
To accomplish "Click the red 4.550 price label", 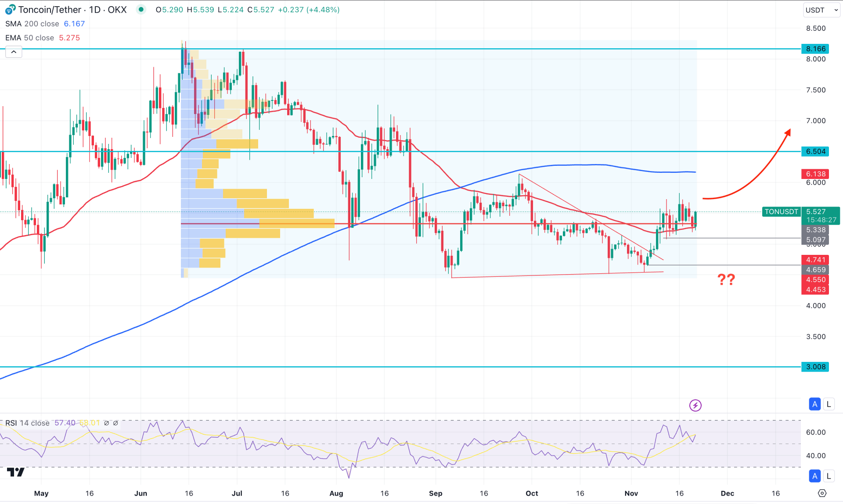I will [815, 279].
